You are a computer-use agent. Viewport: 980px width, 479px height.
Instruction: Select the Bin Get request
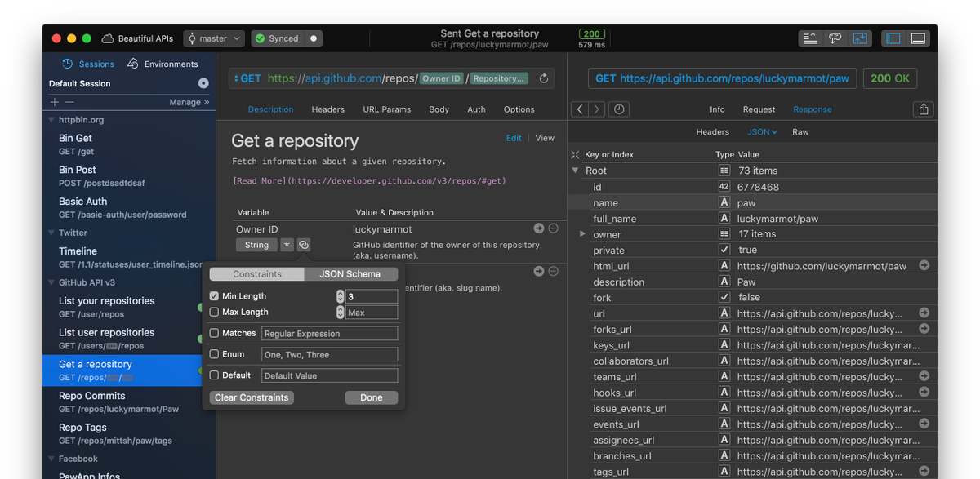point(128,144)
